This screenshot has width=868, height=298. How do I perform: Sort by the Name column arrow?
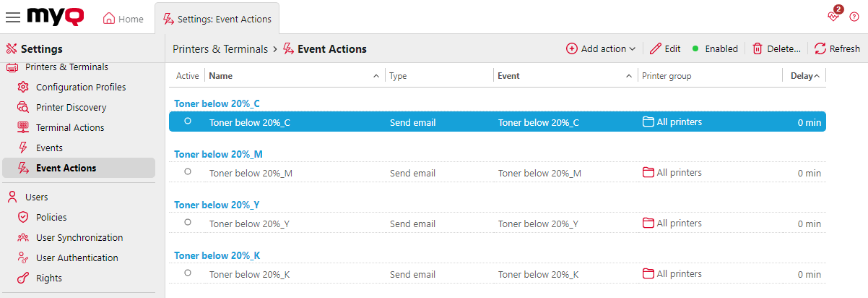pyautogui.click(x=376, y=76)
